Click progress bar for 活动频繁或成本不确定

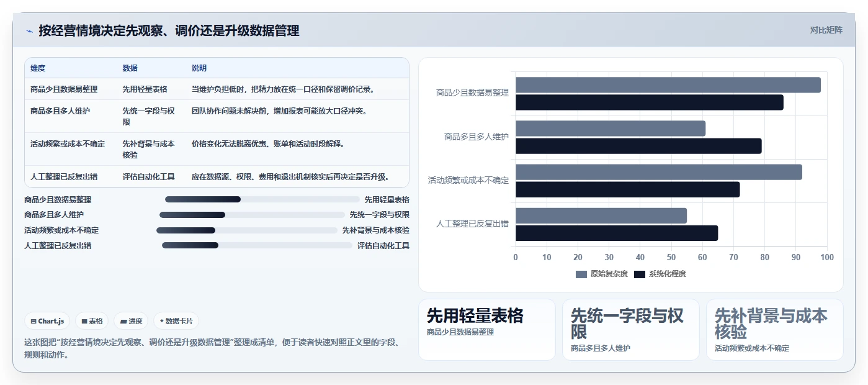[x=247, y=230]
